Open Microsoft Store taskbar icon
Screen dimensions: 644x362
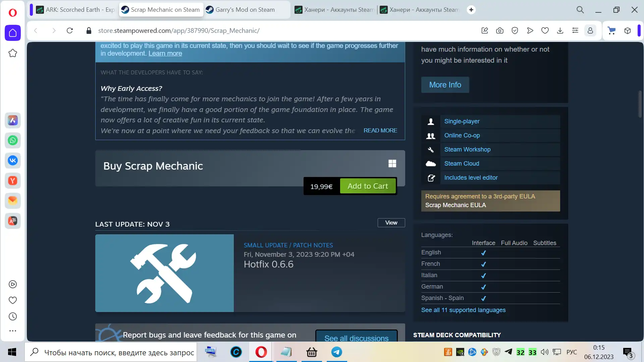click(x=312, y=352)
